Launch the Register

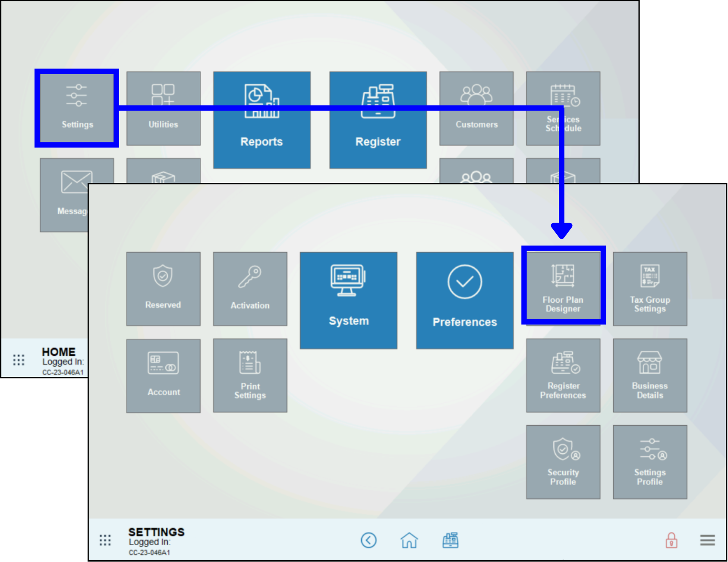378,120
